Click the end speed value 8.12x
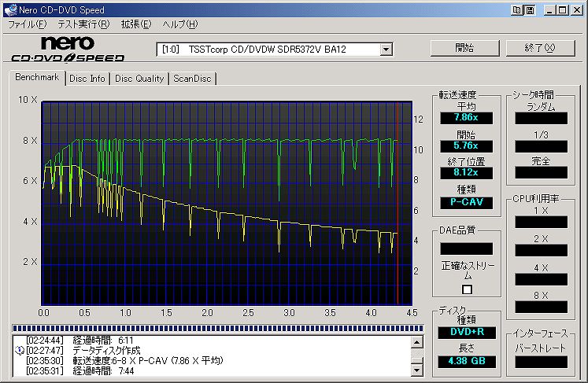588x383 pixels. pos(466,173)
